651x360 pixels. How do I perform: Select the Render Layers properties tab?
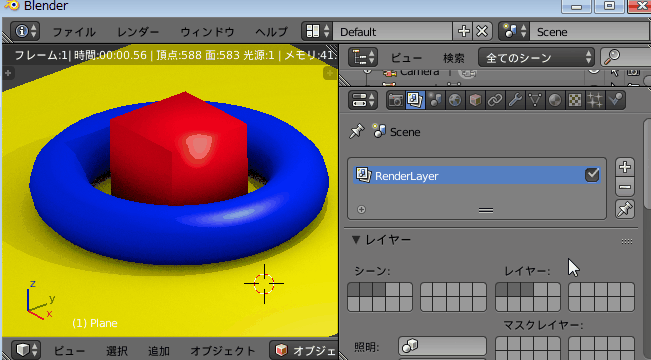[x=415, y=100]
